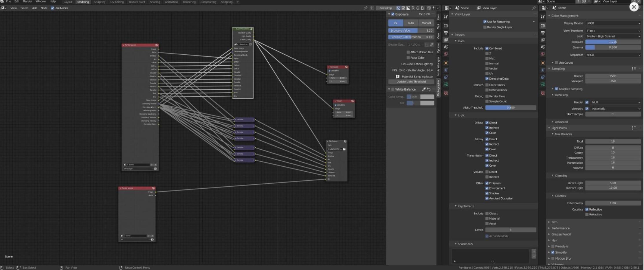Disable Reflective caustics checkbox
The height and width of the screenshot is (270, 644).
pyautogui.click(x=587, y=210)
